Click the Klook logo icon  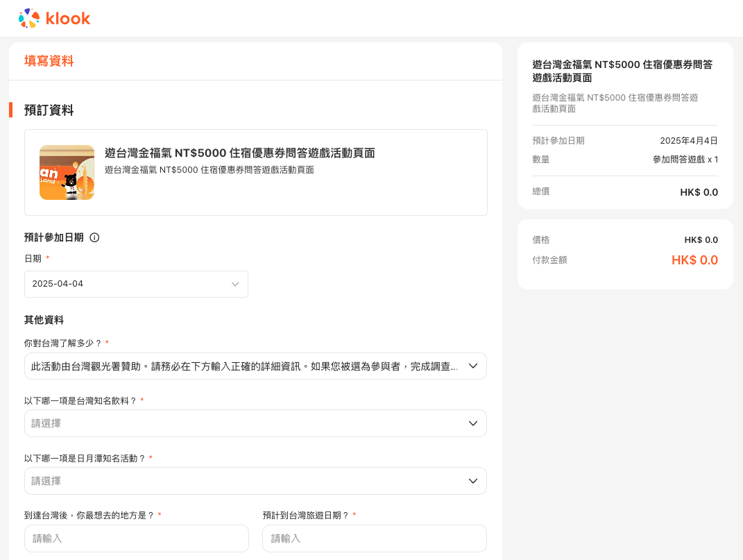(29, 18)
